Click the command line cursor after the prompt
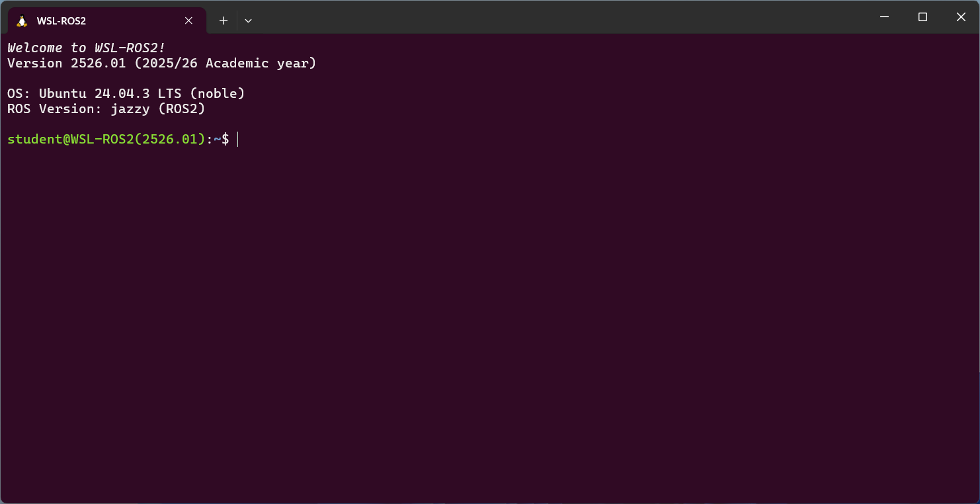This screenshot has width=980, height=504. tap(238, 139)
